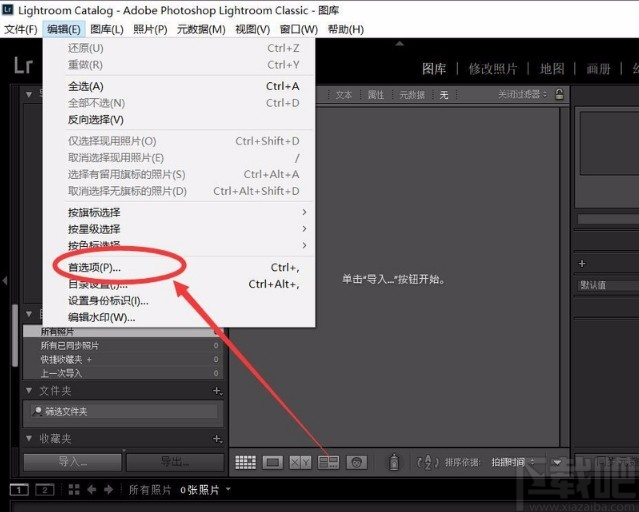Select the spray painter tool
The image size is (639, 512).
394,462
